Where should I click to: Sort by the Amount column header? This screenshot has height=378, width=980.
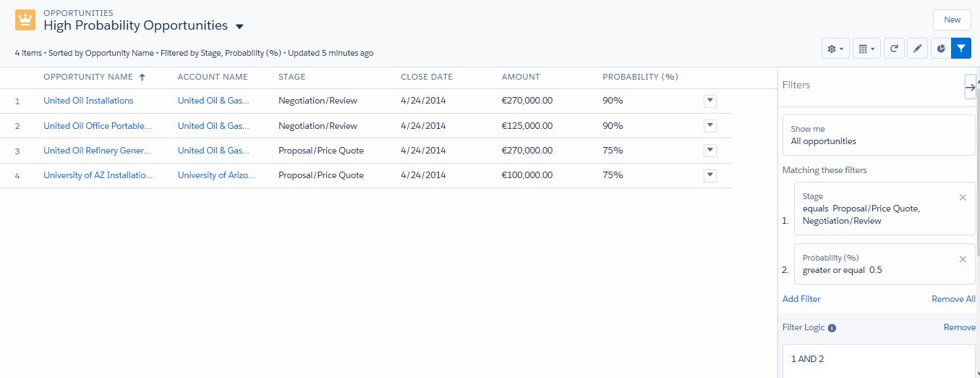(521, 77)
